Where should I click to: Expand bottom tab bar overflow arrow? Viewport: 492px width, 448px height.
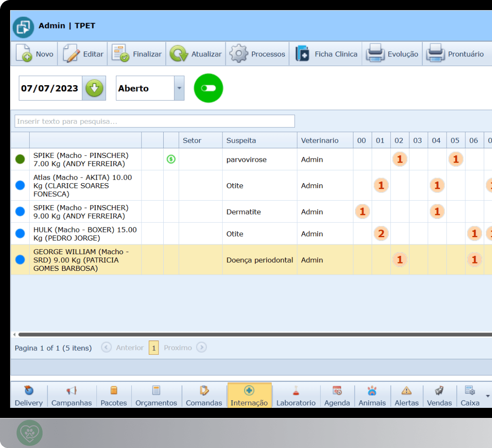tap(488, 396)
